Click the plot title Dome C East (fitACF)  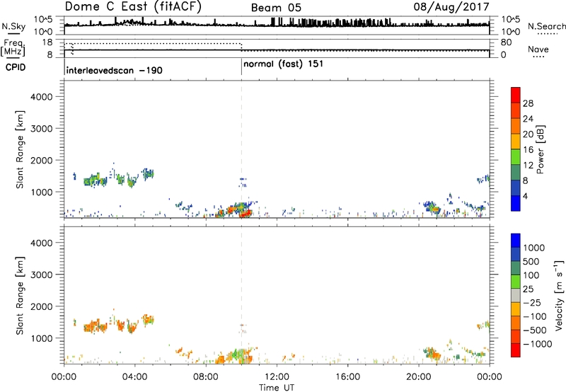point(133,6)
